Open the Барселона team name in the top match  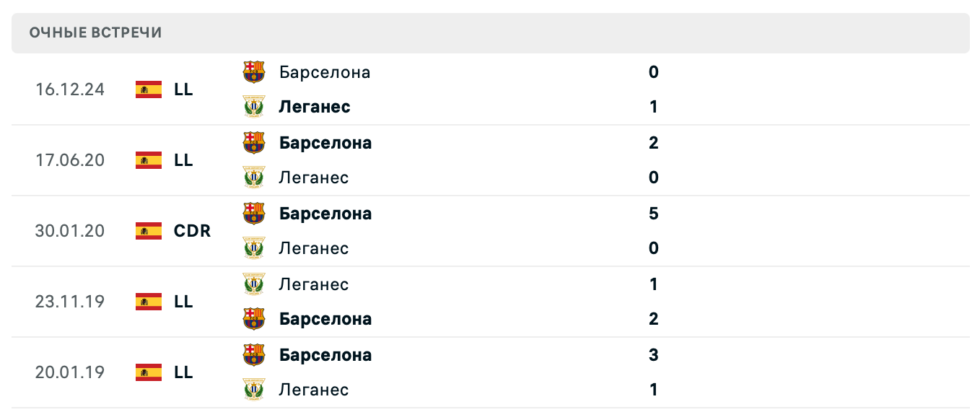pos(325,71)
